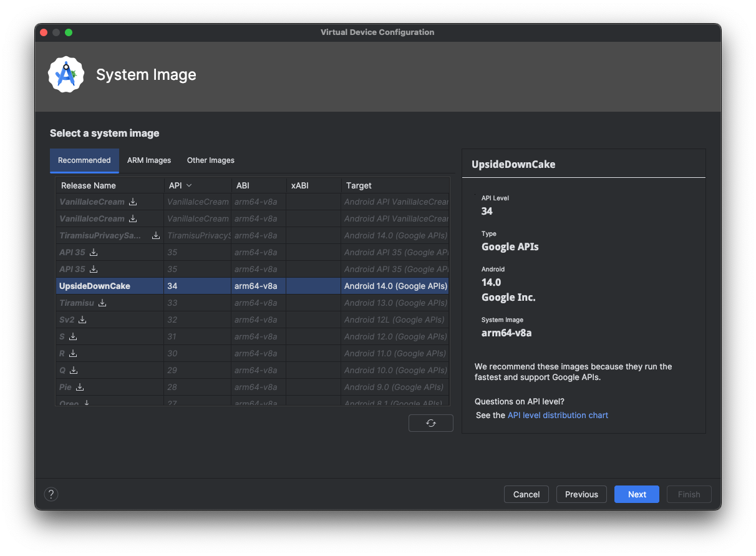This screenshot has height=556, width=756.
Task: Click the download icon next to Tiramisu
Action: click(102, 303)
